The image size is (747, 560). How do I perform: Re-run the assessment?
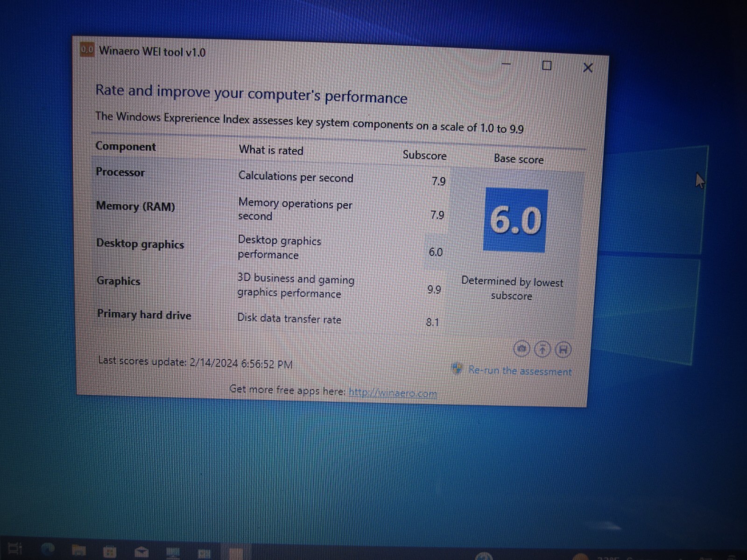[x=520, y=371]
